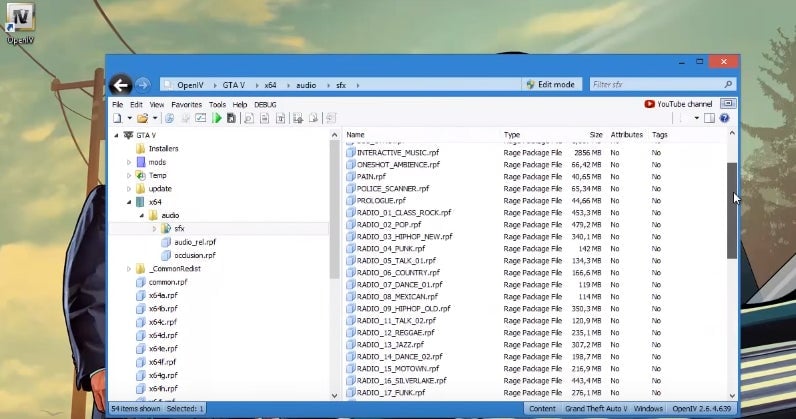This screenshot has height=419, width=796.
Task: Open the Tools menu
Action: click(x=217, y=104)
